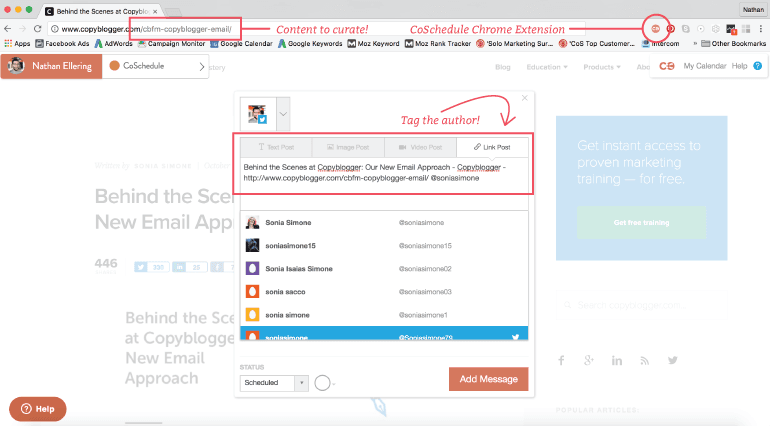Click the Search copyblogger.com field

tap(641, 305)
